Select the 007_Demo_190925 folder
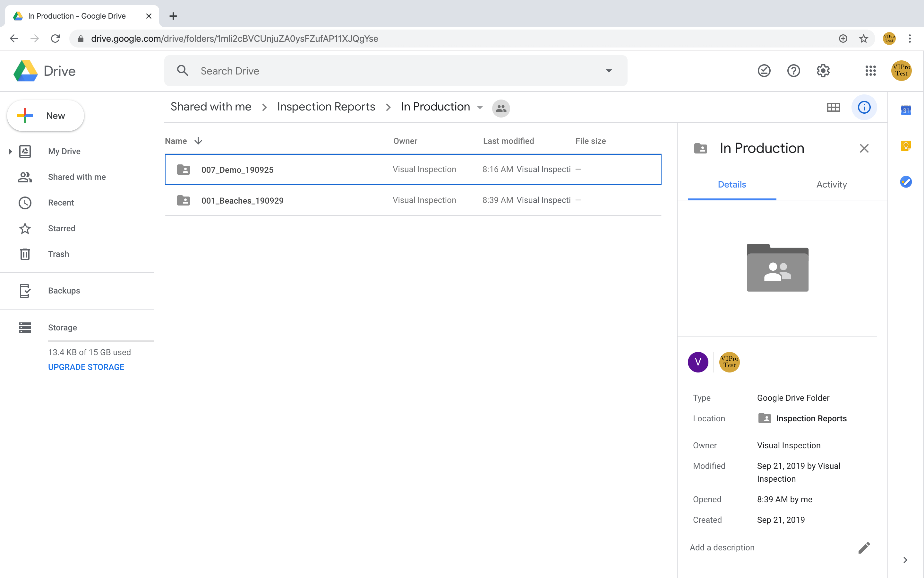This screenshot has height=578, width=924. [413, 169]
